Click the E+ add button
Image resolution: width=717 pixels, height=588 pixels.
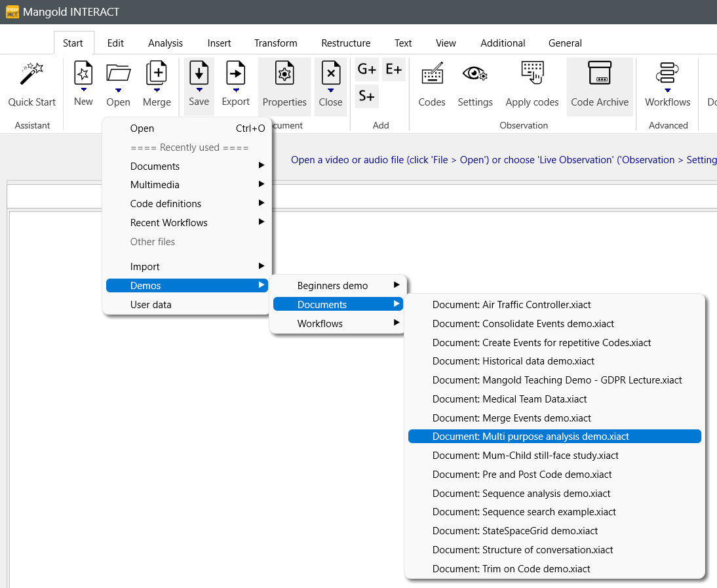(x=394, y=69)
